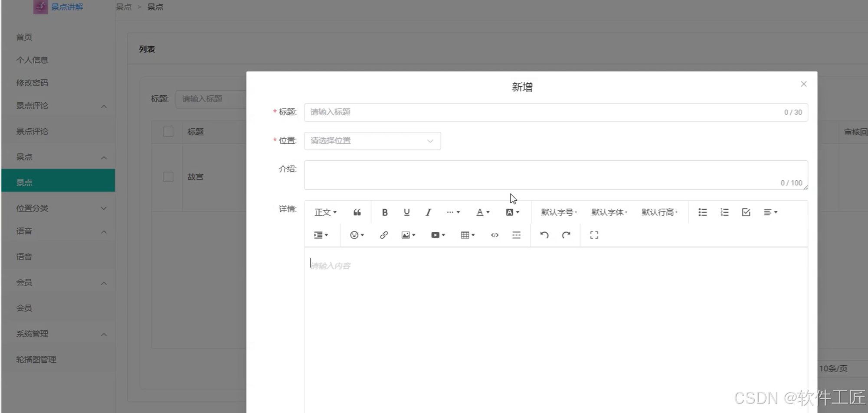Image resolution: width=868 pixels, height=413 pixels.
Task: Toggle bold formatting
Action: [x=384, y=212]
